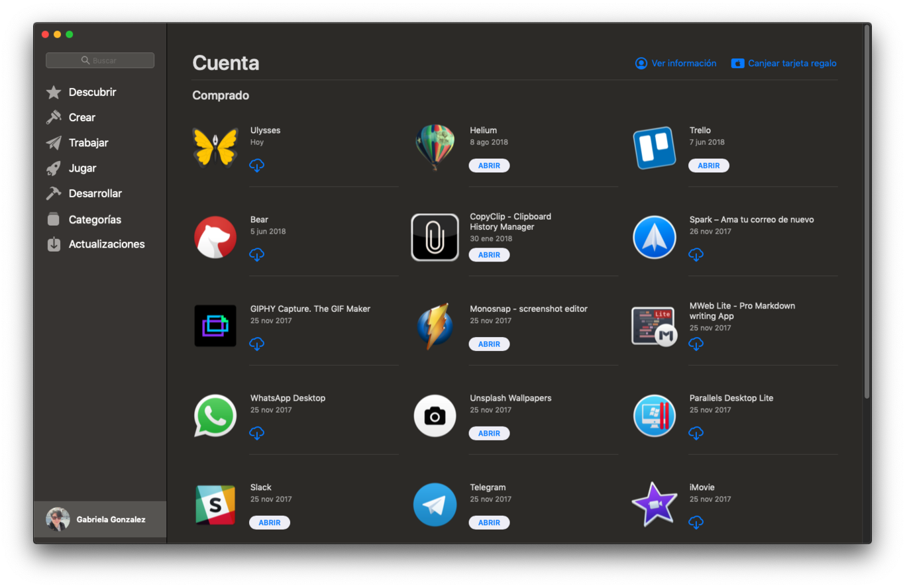Click the MWeb Lite - Pro Markdown title

(742, 311)
